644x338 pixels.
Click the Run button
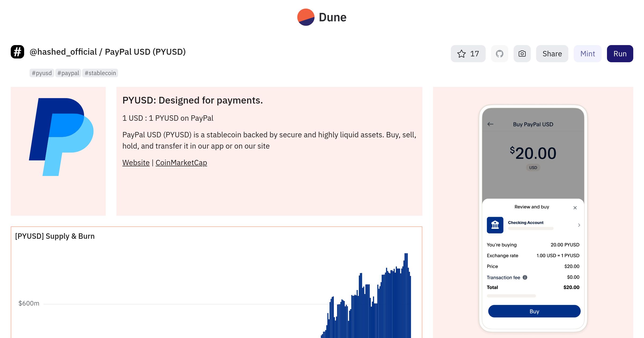click(x=620, y=54)
